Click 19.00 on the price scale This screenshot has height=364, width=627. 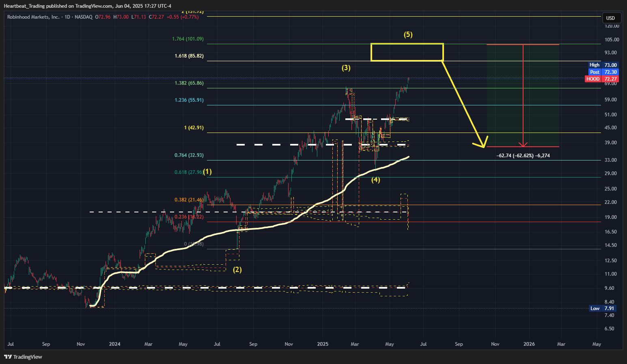[x=611, y=217]
